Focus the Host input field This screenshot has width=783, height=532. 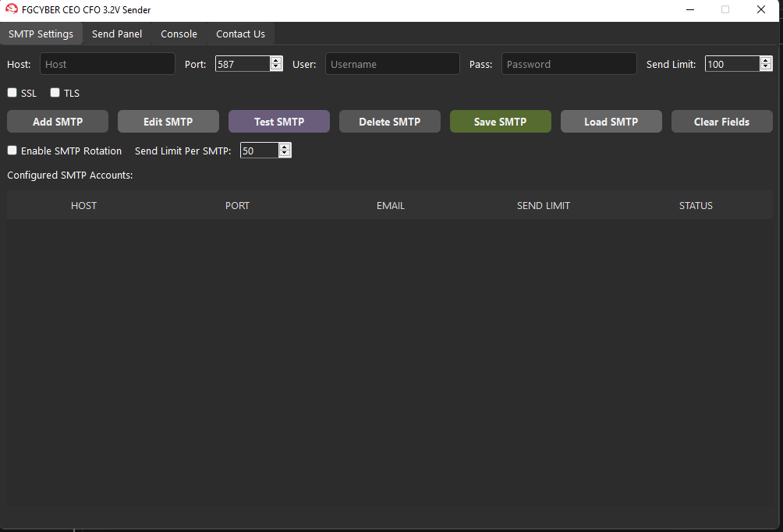[108, 64]
